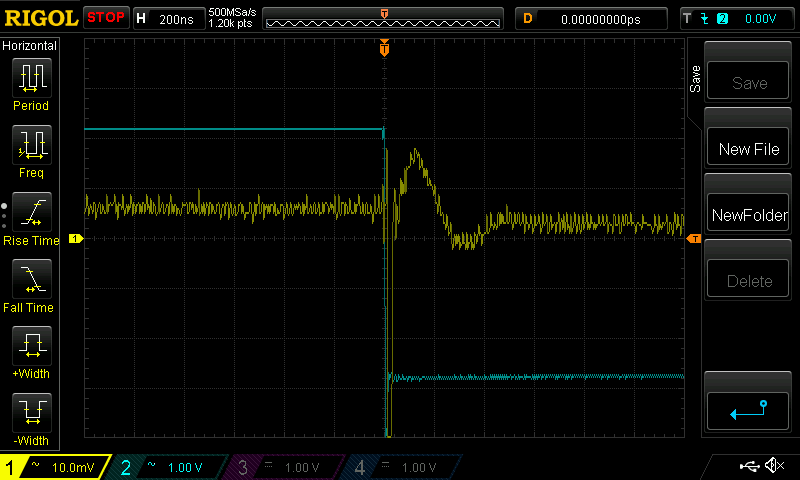800x480 pixels.
Task: Click the orange trigger position marker at top
Action: click(x=384, y=48)
